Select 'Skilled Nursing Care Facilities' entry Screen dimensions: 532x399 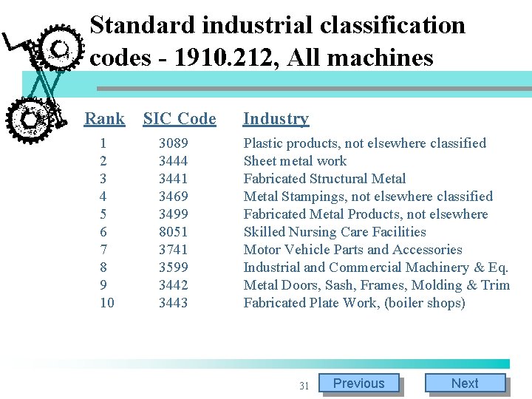(x=335, y=232)
